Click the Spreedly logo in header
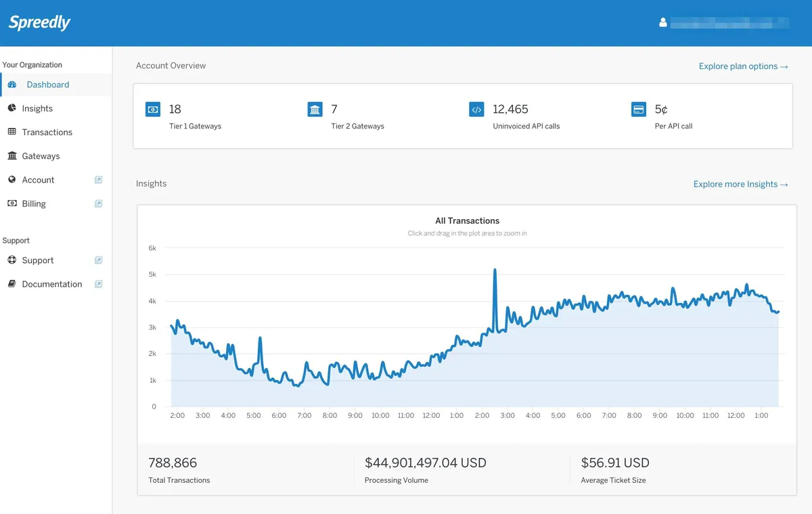 click(39, 22)
